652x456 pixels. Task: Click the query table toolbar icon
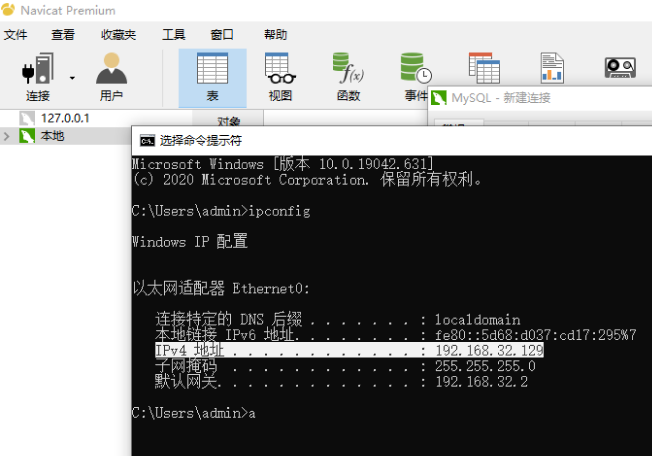click(x=484, y=68)
